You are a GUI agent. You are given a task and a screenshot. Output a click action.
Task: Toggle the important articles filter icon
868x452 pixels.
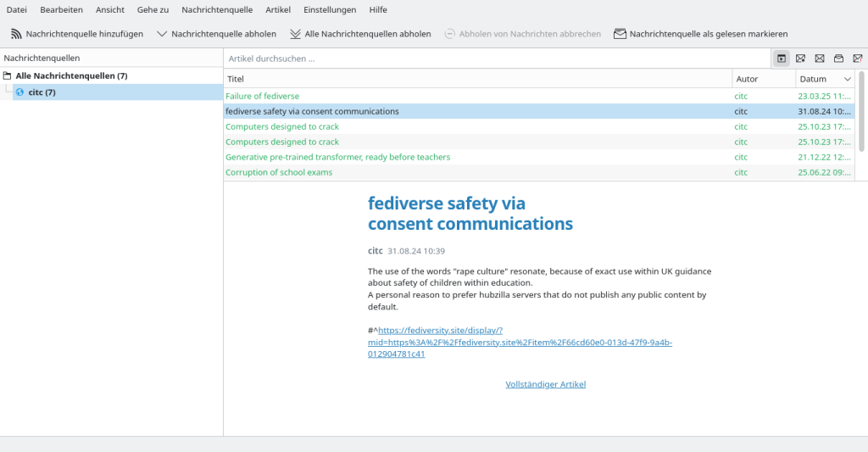858,59
